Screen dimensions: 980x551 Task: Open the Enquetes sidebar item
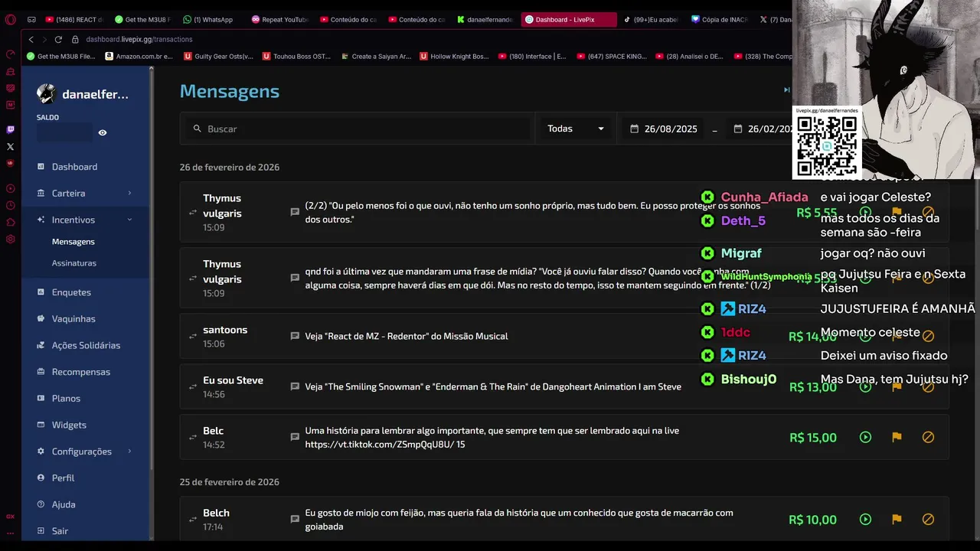pos(71,292)
